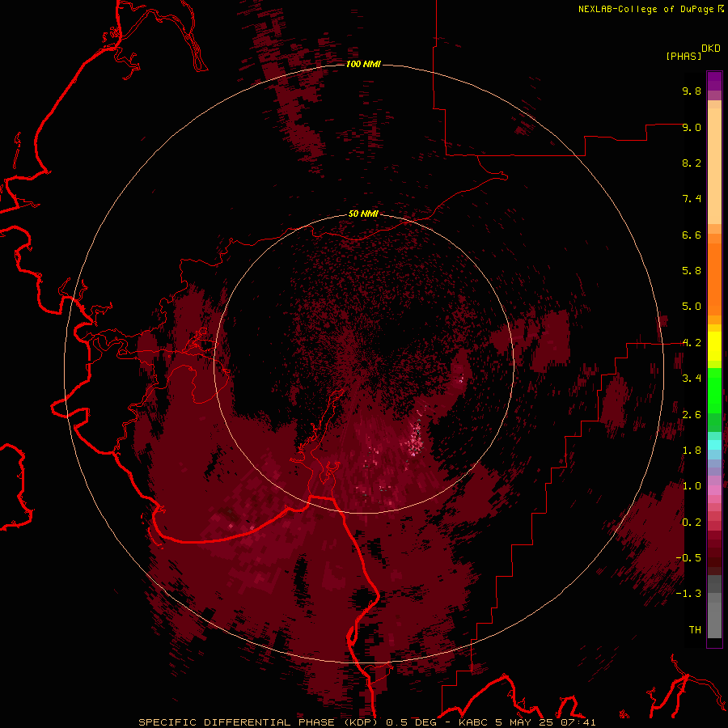Pick the gray segment beside TH
The width and height of the screenshot is (728, 728).
714,622
